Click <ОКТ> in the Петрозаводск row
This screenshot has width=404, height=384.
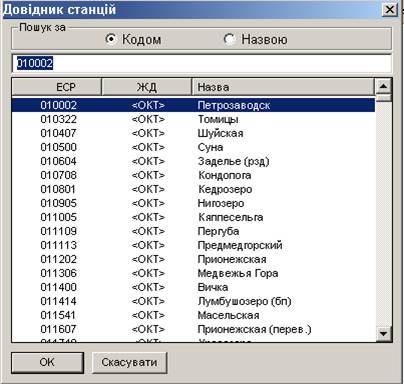[148, 105]
